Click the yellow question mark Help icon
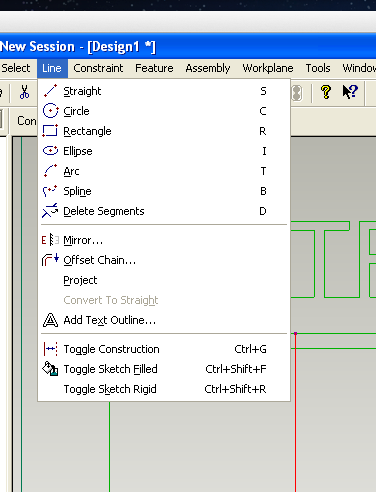376x492 pixels. (x=326, y=92)
